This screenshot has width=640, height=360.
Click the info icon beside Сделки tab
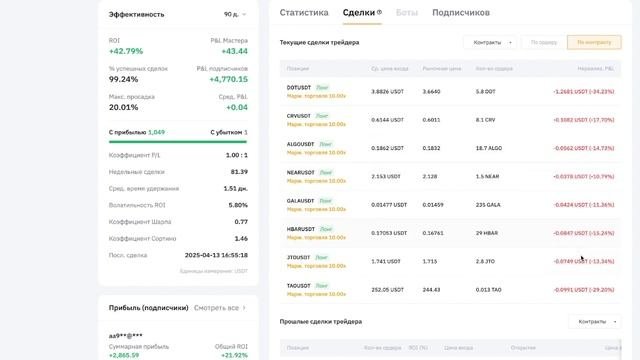tap(379, 12)
